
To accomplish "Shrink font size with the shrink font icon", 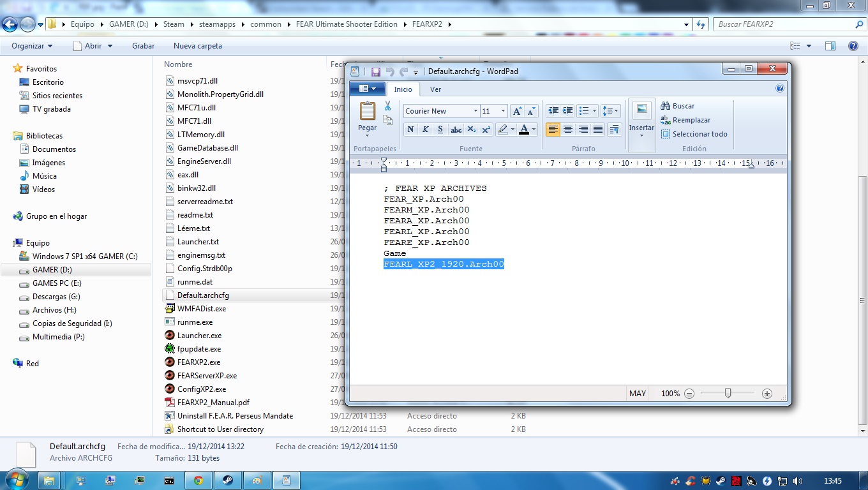I will tap(531, 111).
